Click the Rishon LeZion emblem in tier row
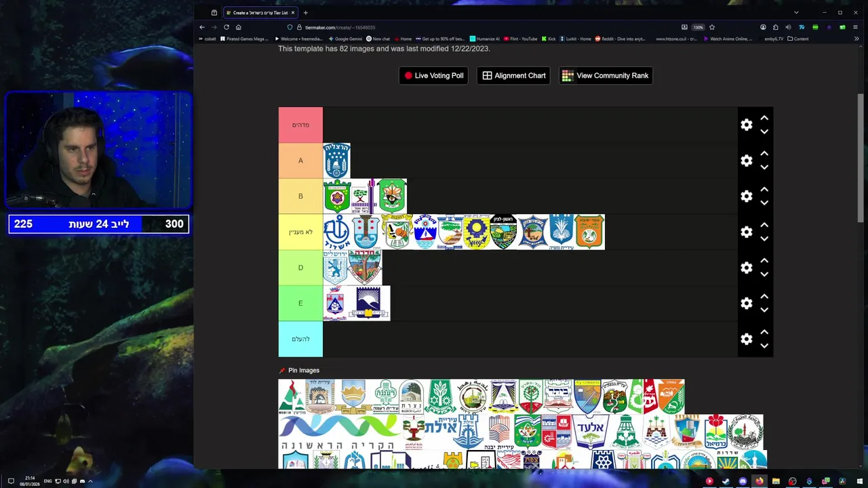The height and width of the screenshot is (488, 868). point(503,232)
